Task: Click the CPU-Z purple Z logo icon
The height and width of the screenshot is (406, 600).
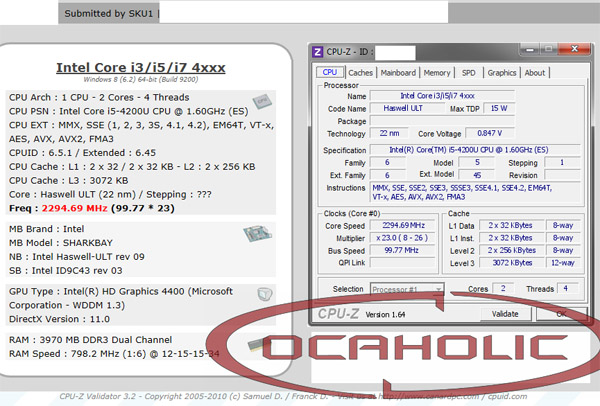Action: pos(317,52)
